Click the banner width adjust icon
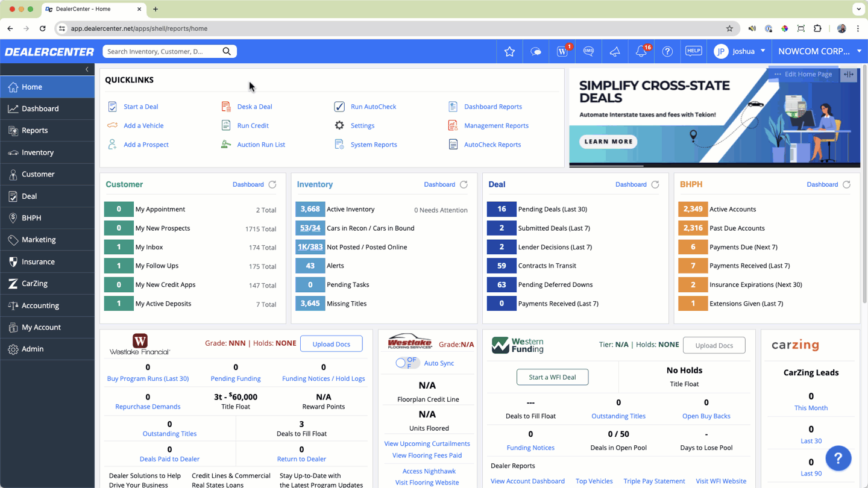The width and height of the screenshot is (868, 488). [849, 74]
